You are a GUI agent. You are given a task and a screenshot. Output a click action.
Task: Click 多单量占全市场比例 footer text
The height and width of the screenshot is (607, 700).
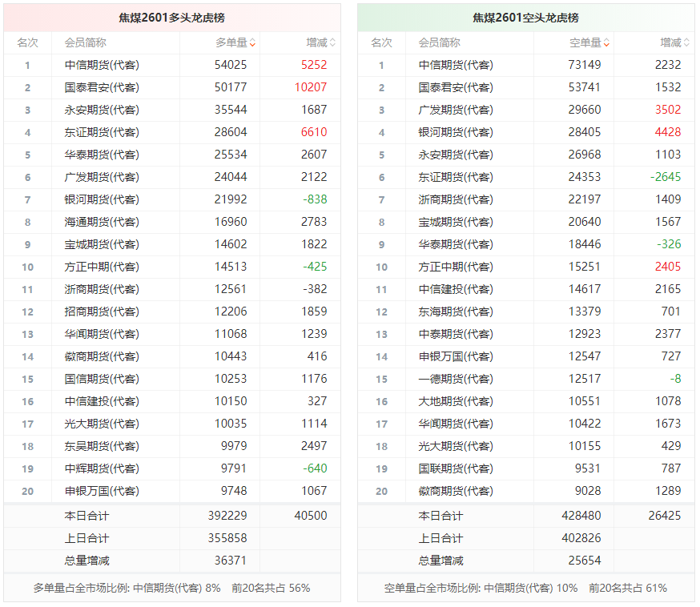click(171, 589)
